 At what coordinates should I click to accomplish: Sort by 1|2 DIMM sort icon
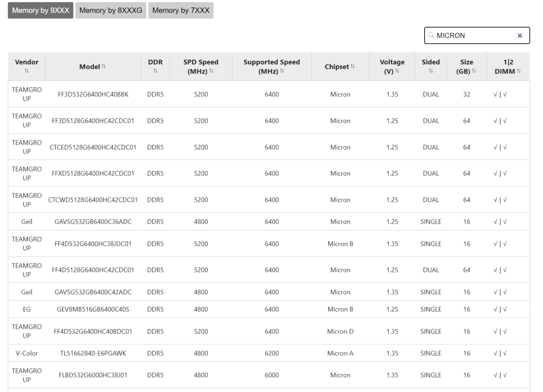pyautogui.click(x=519, y=71)
